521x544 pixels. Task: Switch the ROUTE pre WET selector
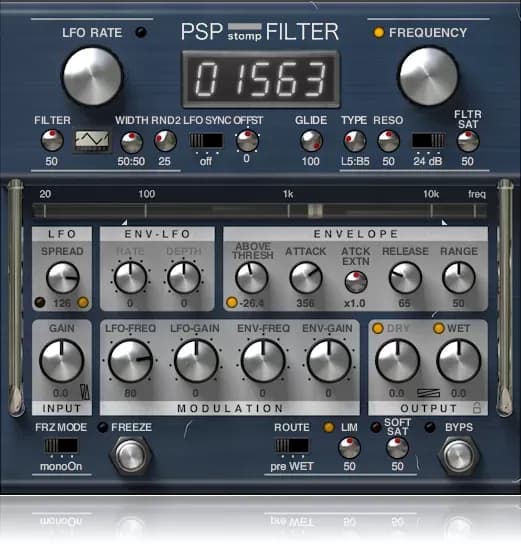(x=292, y=446)
